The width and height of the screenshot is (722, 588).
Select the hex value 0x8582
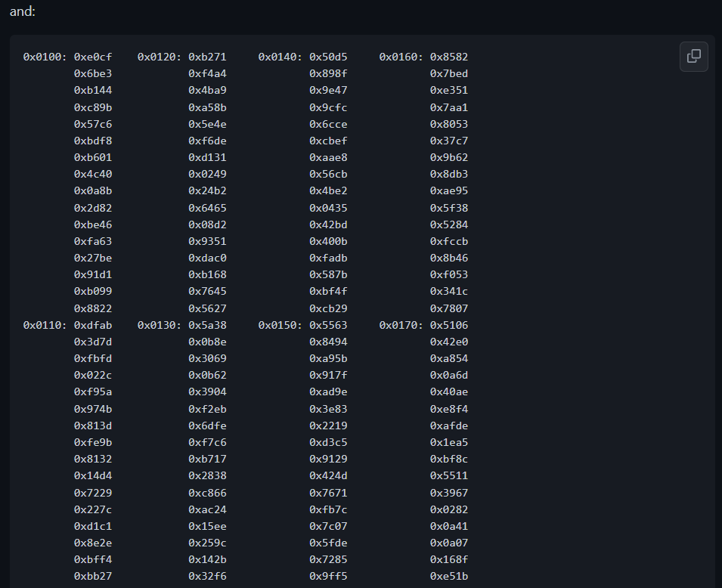tap(449, 56)
